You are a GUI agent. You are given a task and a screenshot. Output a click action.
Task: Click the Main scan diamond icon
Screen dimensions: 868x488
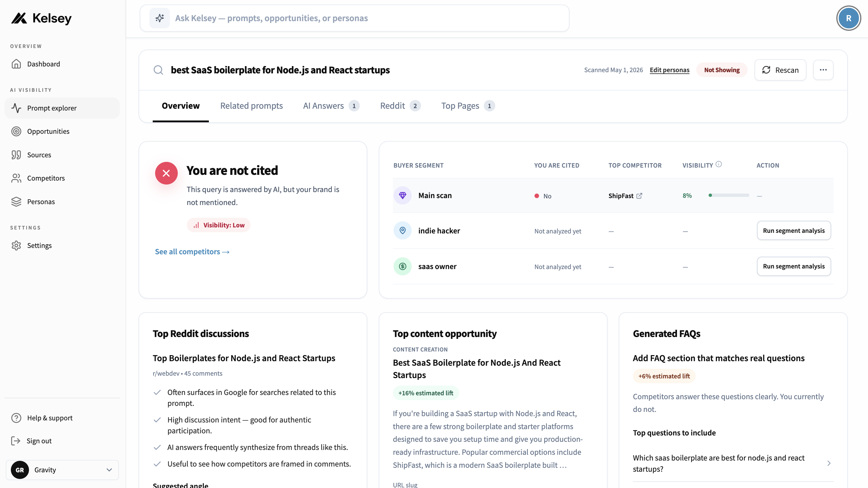[x=402, y=195]
